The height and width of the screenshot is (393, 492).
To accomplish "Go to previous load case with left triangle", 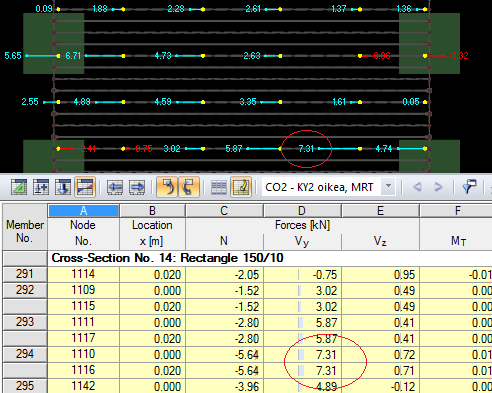I will (417, 187).
